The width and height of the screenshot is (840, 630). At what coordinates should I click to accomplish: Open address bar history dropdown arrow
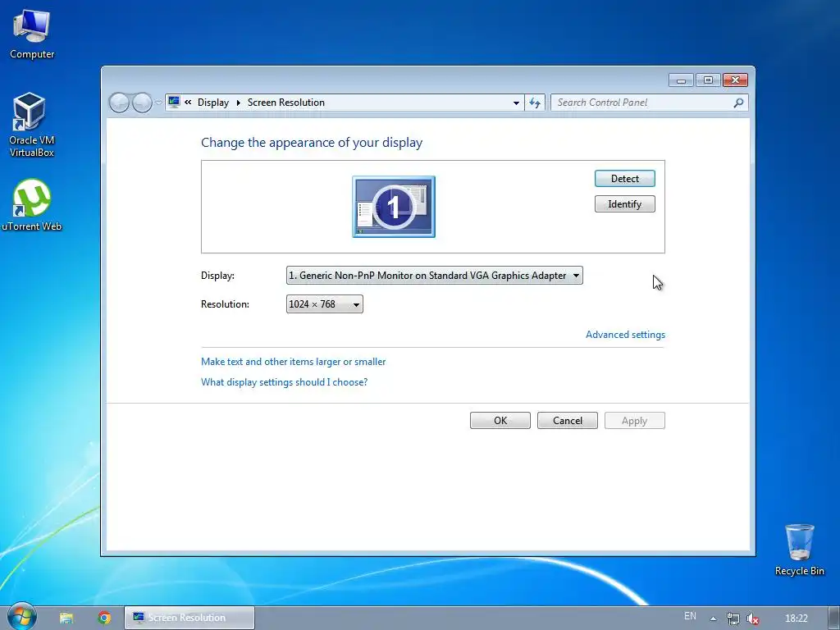pos(516,103)
